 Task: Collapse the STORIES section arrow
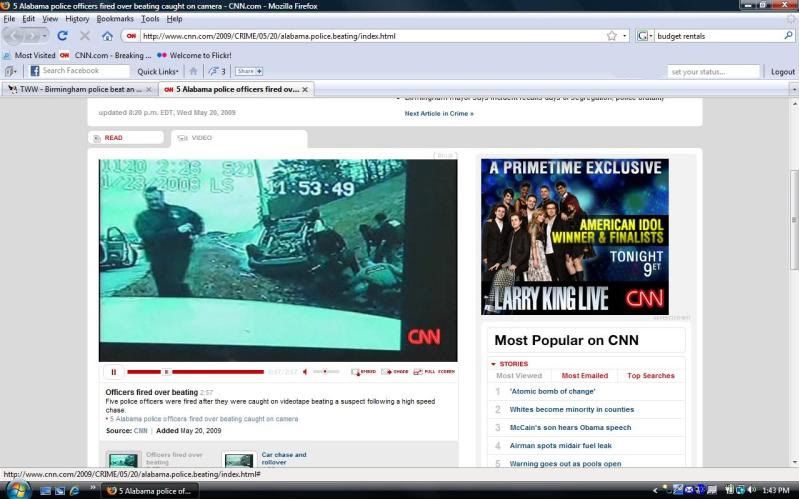point(493,364)
